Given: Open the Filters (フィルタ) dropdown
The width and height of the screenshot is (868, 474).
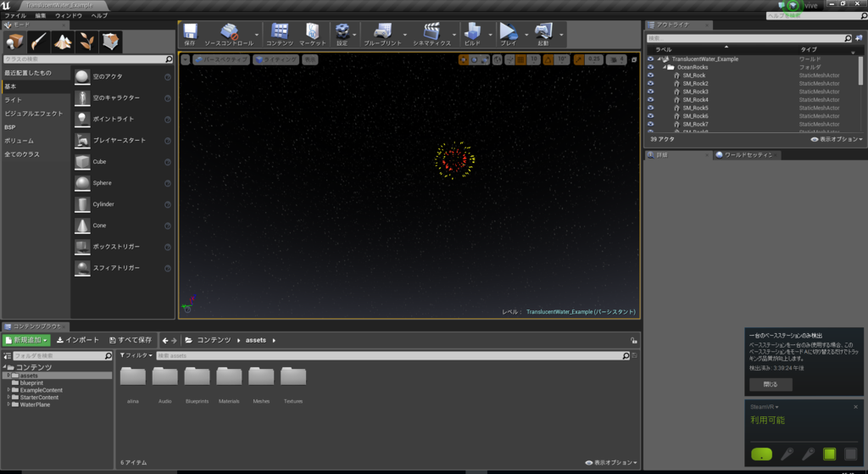Looking at the screenshot, I should point(136,355).
